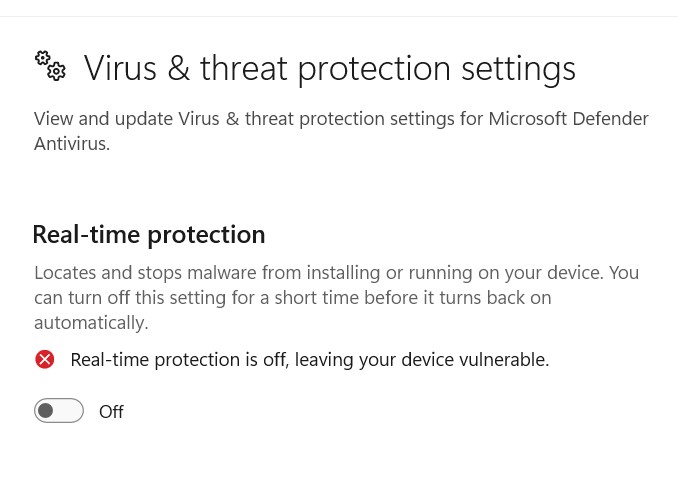The image size is (678, 487).
Task: Click the word Antivirus below the subtitle
Action: pos(72,144)
